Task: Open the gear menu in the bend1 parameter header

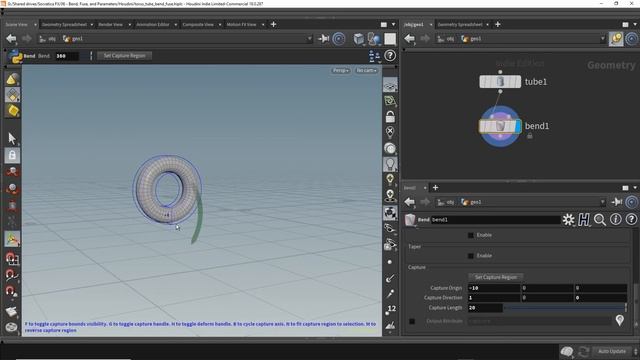Action: point(568,220)
